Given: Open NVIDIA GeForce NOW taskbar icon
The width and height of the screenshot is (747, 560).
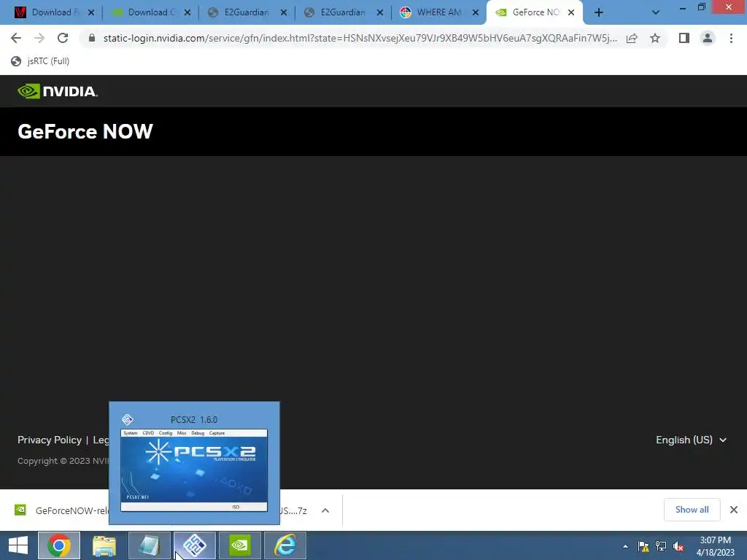Looking at the screenshot, I should tap(239, 545).
